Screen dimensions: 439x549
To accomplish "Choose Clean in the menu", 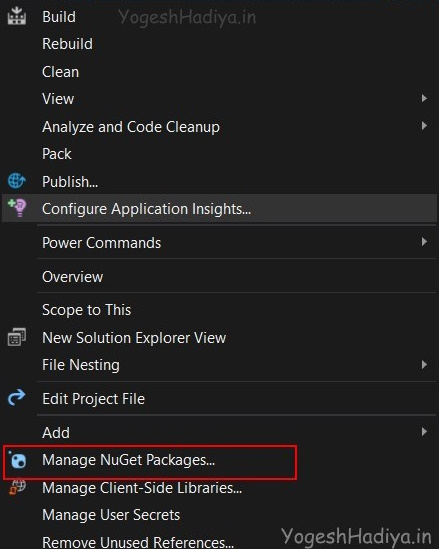I will [61, 72].
